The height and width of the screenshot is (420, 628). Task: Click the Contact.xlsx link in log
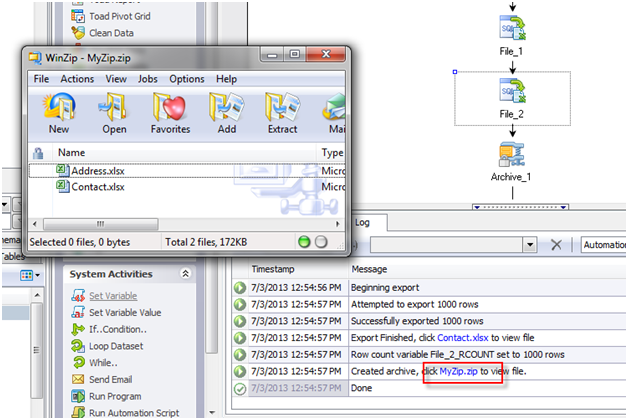(463, 338)
